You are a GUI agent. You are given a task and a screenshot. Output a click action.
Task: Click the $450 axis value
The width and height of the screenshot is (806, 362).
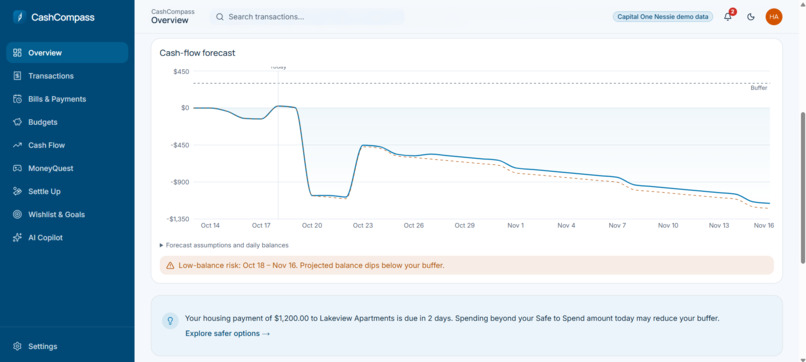[x=181, y=71]
